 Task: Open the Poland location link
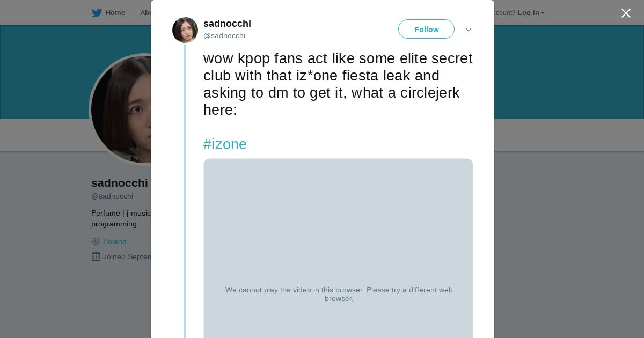115,242
